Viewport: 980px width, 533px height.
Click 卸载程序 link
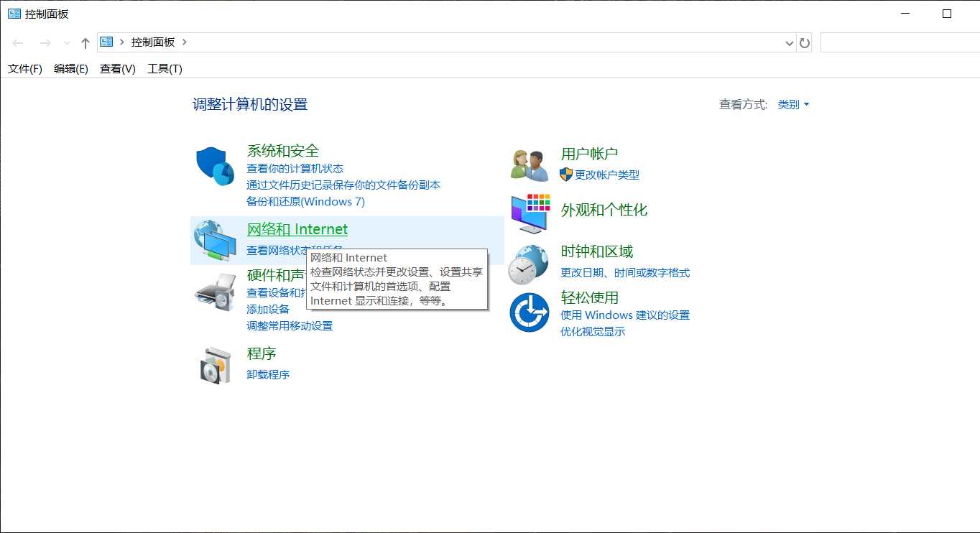click(268, 374)
